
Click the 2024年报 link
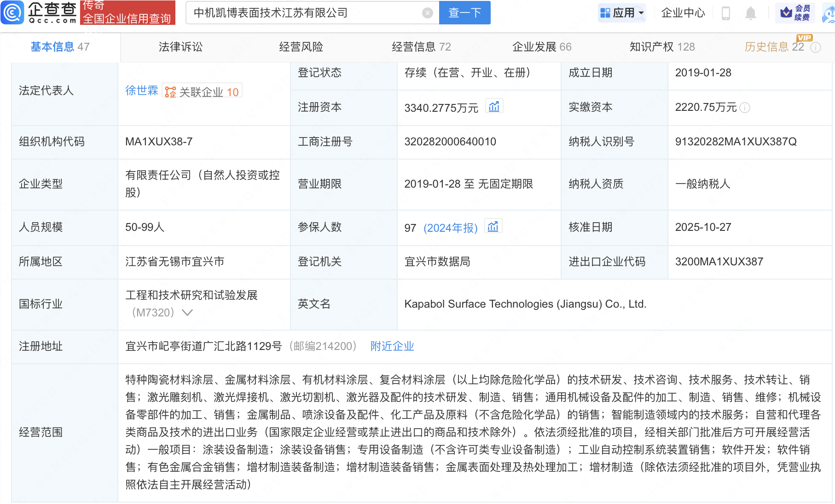(451, 228)
